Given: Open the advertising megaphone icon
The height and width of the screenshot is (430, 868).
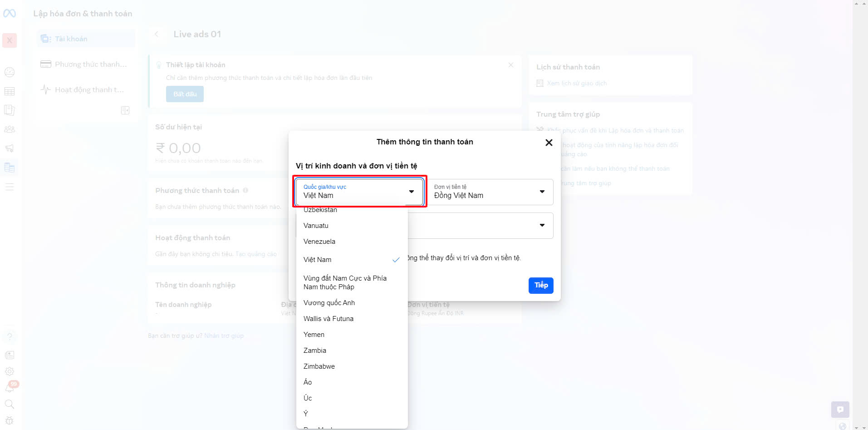Looking at the screenshot, I should [10, 148].
